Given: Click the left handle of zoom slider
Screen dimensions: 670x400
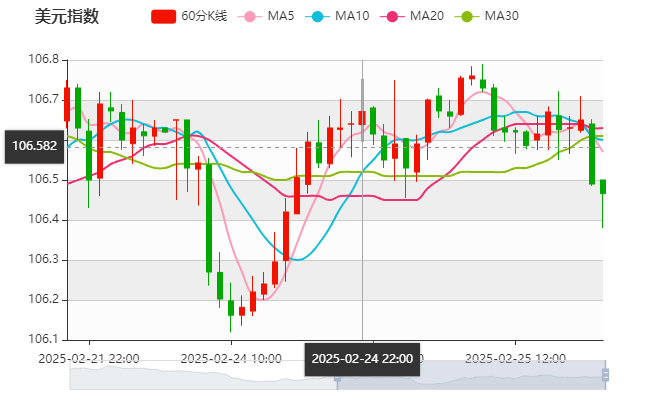Looking at the screenshot, I should (337, 375).
